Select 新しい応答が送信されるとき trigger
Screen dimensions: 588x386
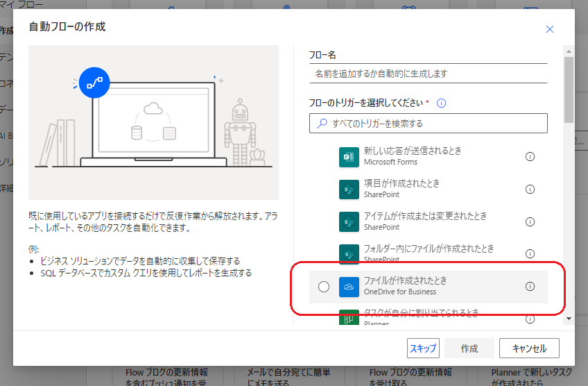click(413, 151)
